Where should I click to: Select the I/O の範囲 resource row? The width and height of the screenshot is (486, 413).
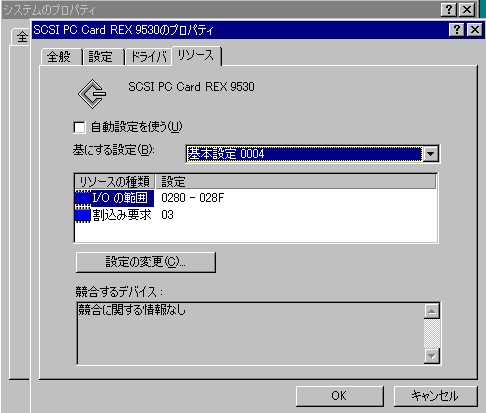pos(255,198)
